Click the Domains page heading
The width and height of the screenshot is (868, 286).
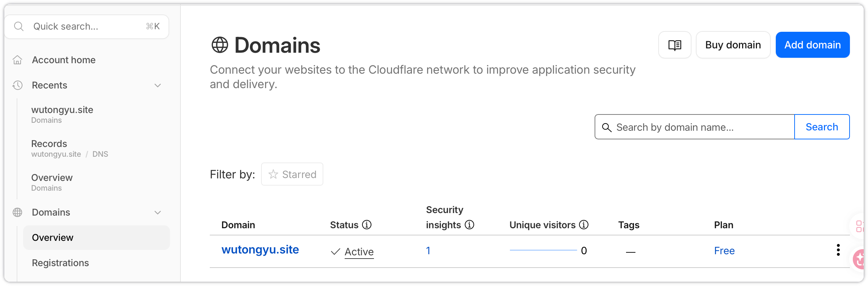277,45
